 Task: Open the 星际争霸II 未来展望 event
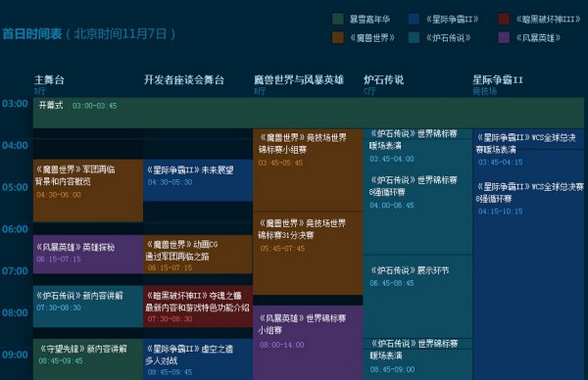(198, 180)
